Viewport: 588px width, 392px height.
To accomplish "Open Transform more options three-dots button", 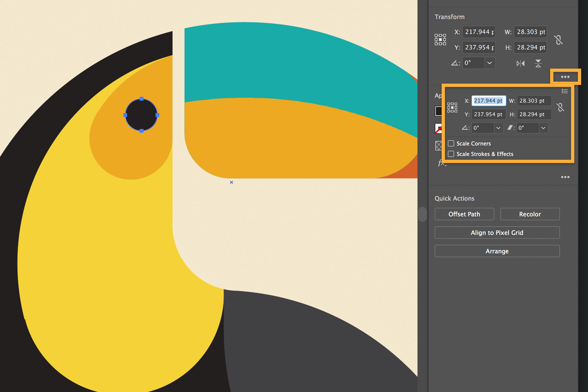I will point(565,77).
